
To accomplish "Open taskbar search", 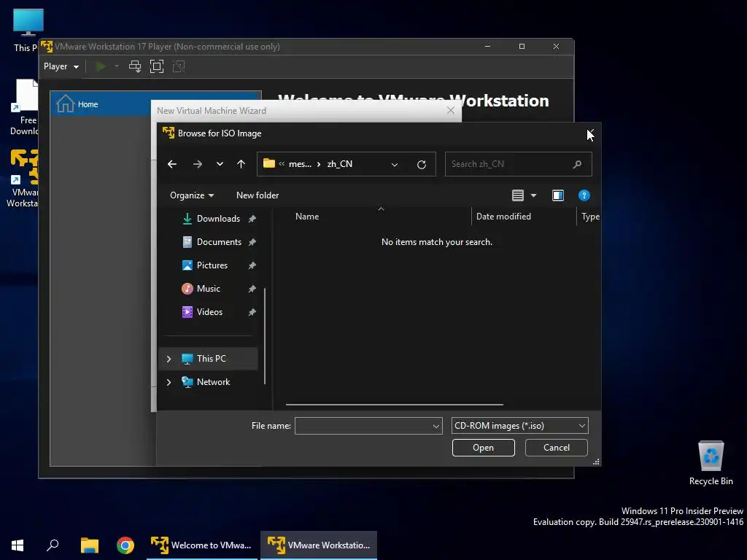I will 53,545.
